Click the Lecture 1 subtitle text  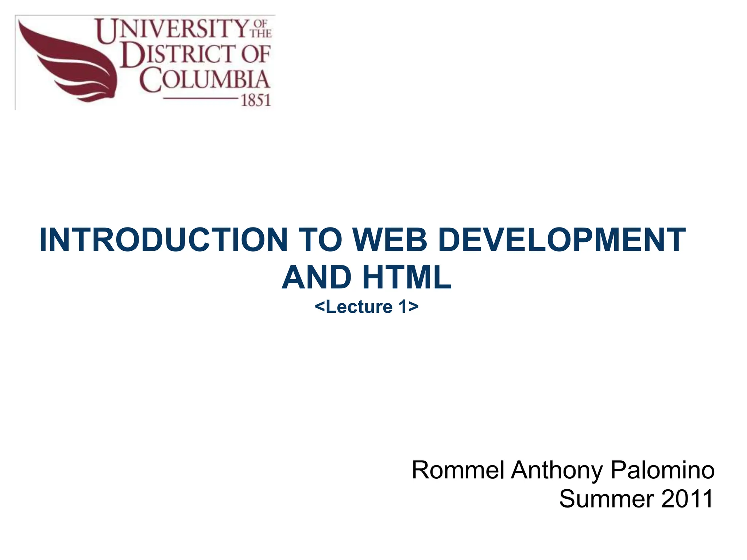[366, 307]
